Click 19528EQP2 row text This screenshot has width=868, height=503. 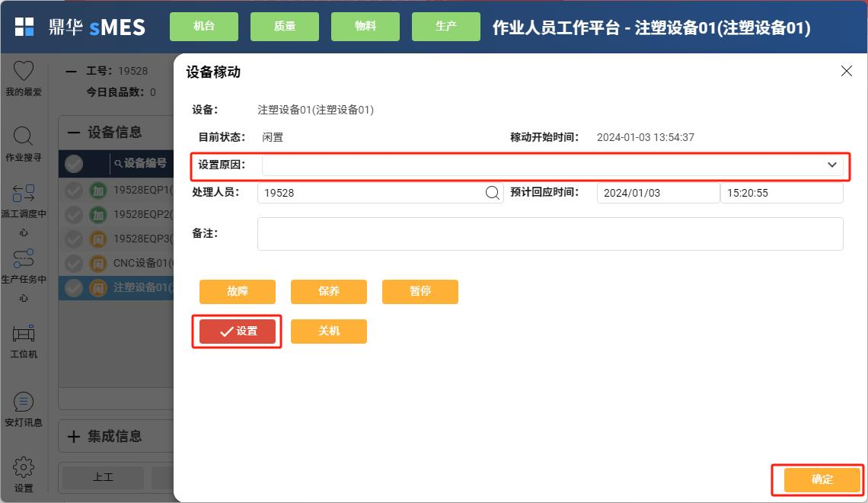coord(143,214)
